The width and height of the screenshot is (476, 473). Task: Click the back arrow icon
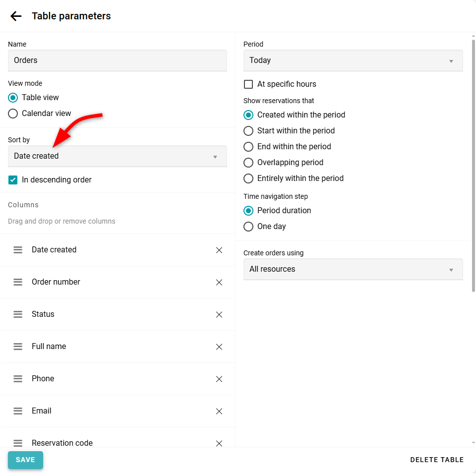tap(16, 16)
